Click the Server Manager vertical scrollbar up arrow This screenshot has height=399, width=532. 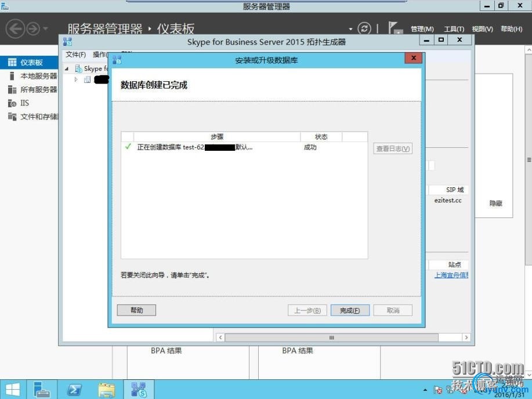529,50
